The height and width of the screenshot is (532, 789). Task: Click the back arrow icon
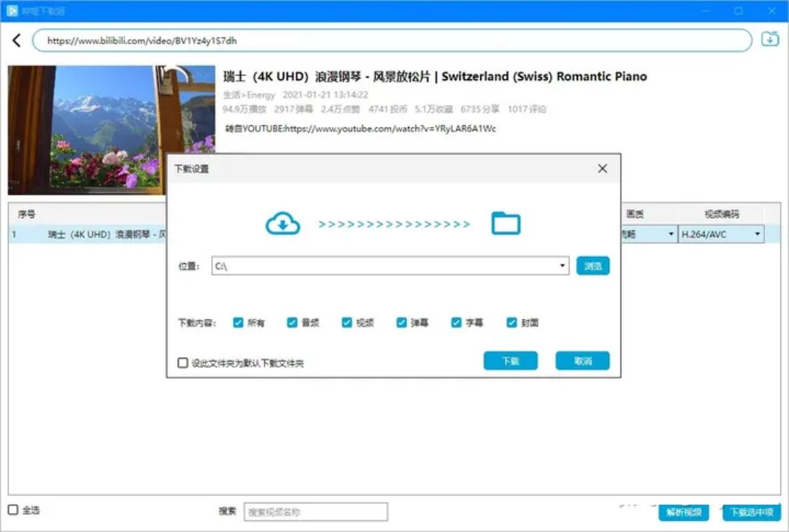pos(17,40)
